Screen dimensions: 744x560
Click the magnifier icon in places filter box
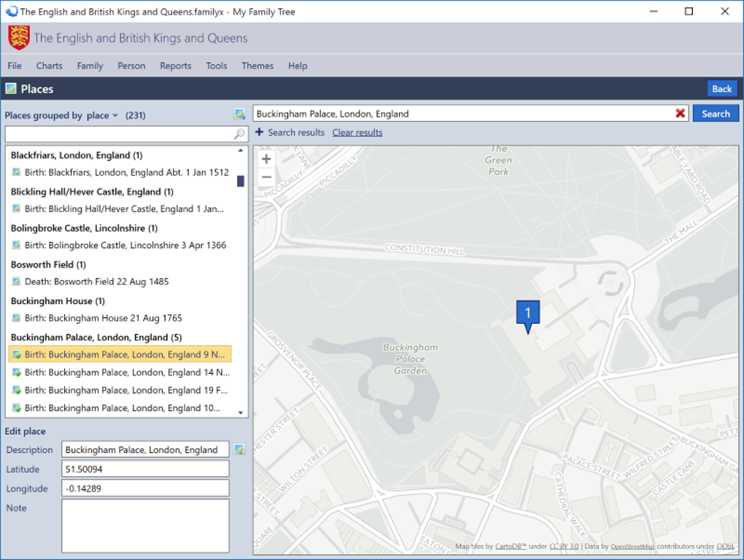[x=240, y=134]
